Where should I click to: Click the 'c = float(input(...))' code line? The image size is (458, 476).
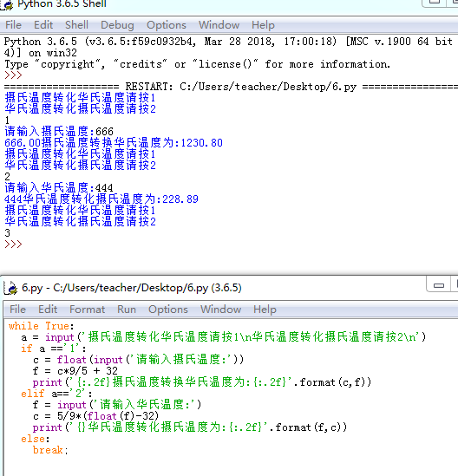click(139, 360)
